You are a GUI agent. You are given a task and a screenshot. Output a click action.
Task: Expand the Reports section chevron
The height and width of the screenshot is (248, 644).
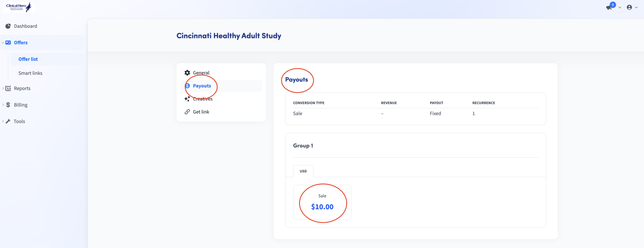[3, 88]
